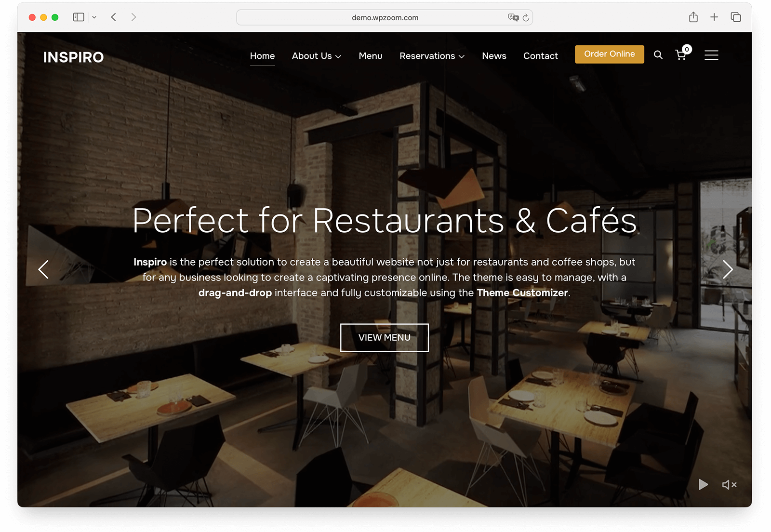This screenshot has height=532, width=771.
Task: Click the page translate icon
Action: click(x=513, y=17)
